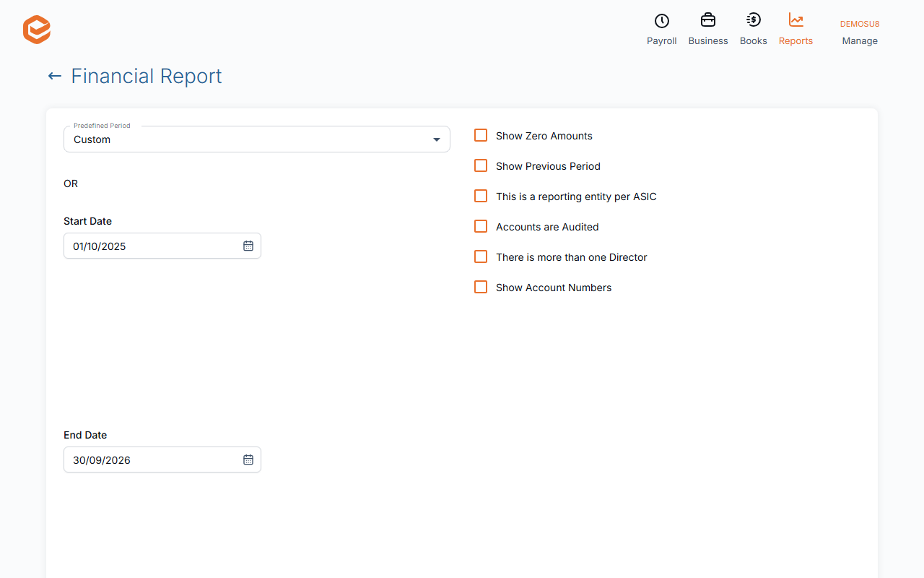Select the Payroll menu label

[662, 41]
